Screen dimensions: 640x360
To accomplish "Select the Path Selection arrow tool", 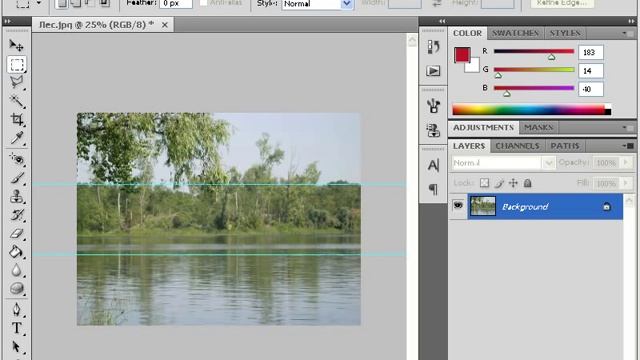I will pyautogui.click(x=17, y=347).
